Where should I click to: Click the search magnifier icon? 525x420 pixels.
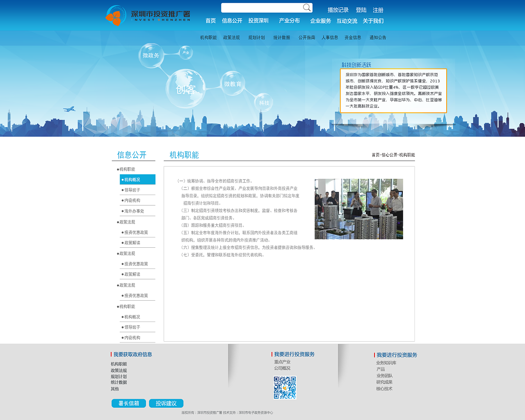tap(307, 7)
